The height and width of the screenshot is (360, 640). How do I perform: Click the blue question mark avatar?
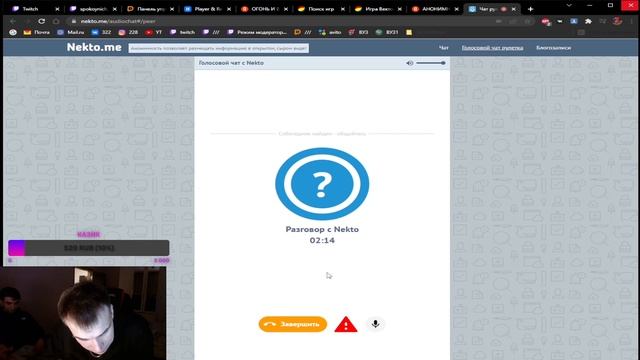[322, 184]
